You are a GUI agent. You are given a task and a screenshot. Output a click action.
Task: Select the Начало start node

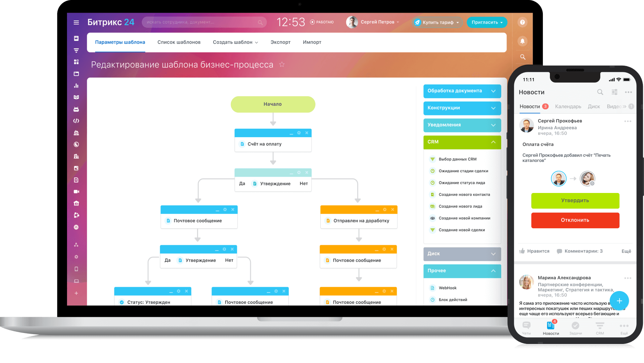(273, 104)
